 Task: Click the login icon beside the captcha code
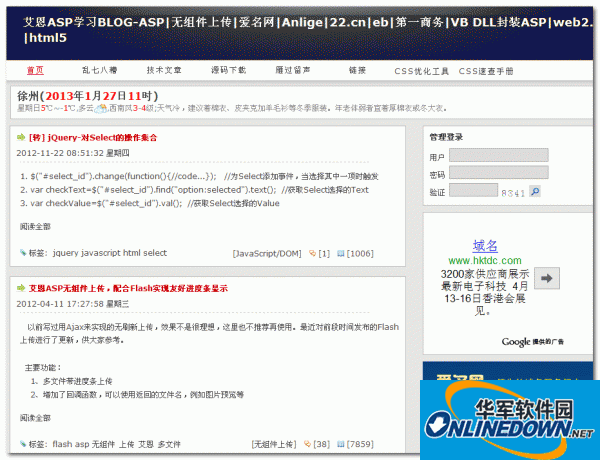(x=533, y=191)
